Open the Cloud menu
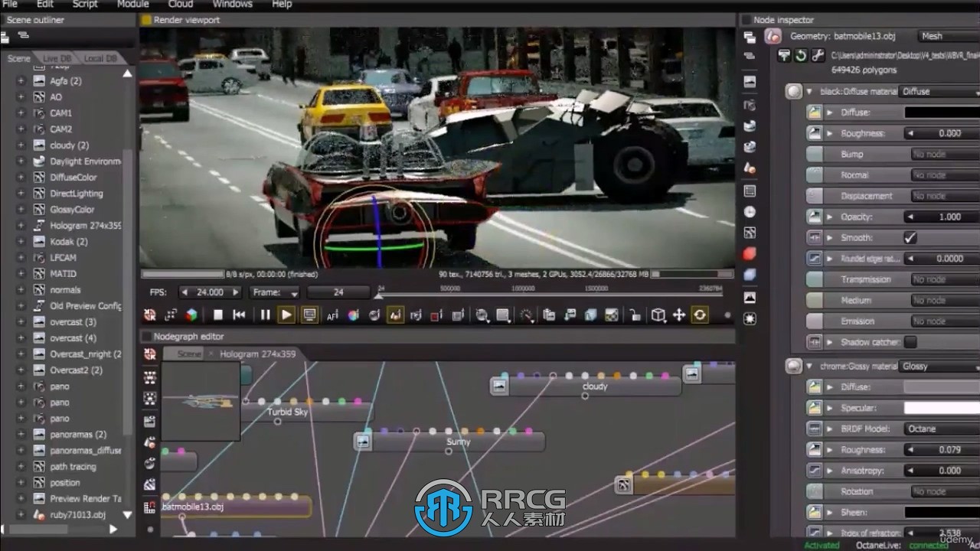This screenshot has height=551, width=980. click(x=181, y=4)
